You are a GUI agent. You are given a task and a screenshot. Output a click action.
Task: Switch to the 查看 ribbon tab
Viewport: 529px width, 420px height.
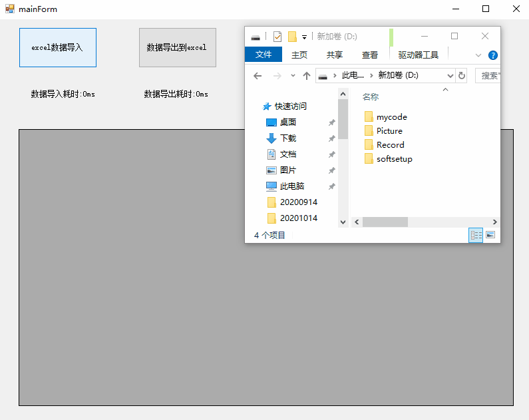tap(370, 55)
